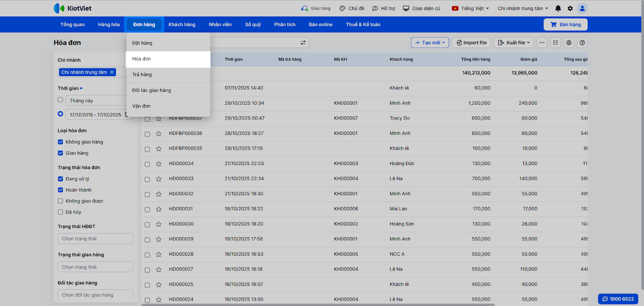
Task: Open the three-dots more options button
Action: pos(542,43)
